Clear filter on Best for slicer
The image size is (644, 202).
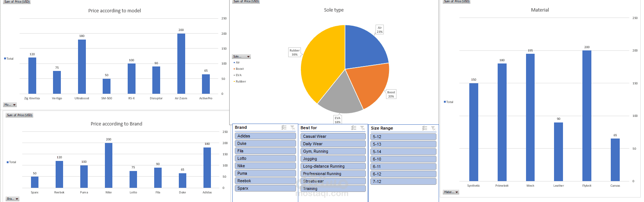click(363, 128)
